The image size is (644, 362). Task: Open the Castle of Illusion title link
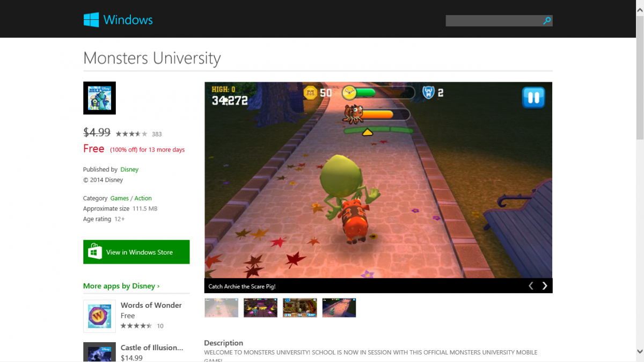coord(152,347)
